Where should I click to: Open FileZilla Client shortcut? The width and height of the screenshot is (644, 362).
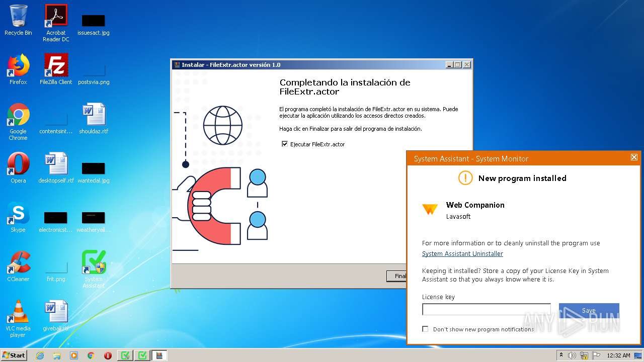tap(56, 69)
